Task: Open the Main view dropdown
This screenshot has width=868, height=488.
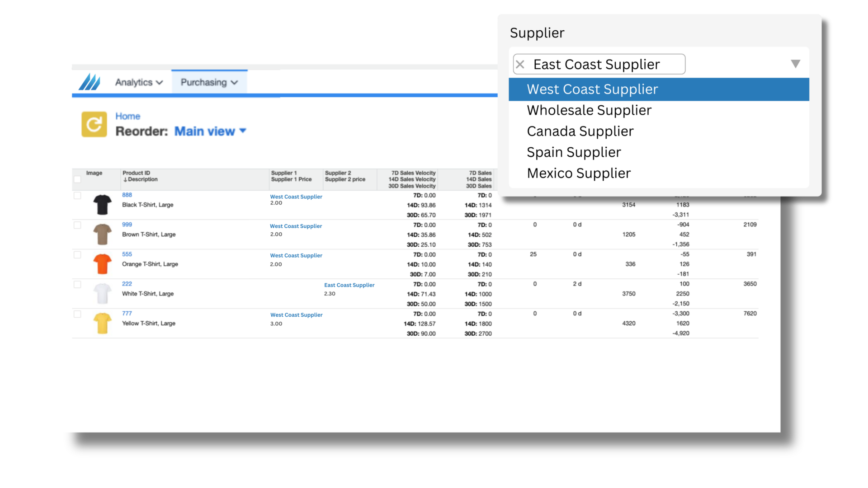Action: point(211,131)
